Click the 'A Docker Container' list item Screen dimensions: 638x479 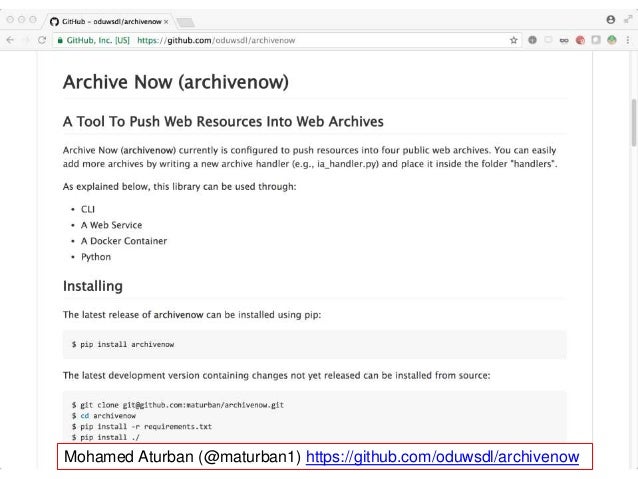[x=124, y=241]
